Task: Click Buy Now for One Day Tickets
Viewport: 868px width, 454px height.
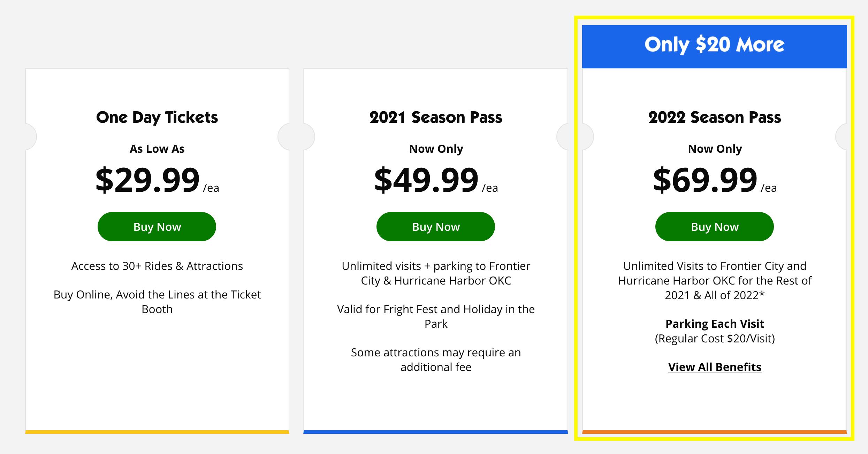Action: pos(157,227)
